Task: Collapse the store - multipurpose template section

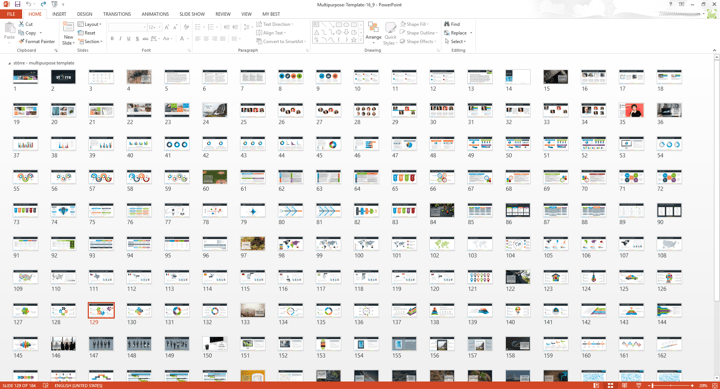Action: pos(10,63)
